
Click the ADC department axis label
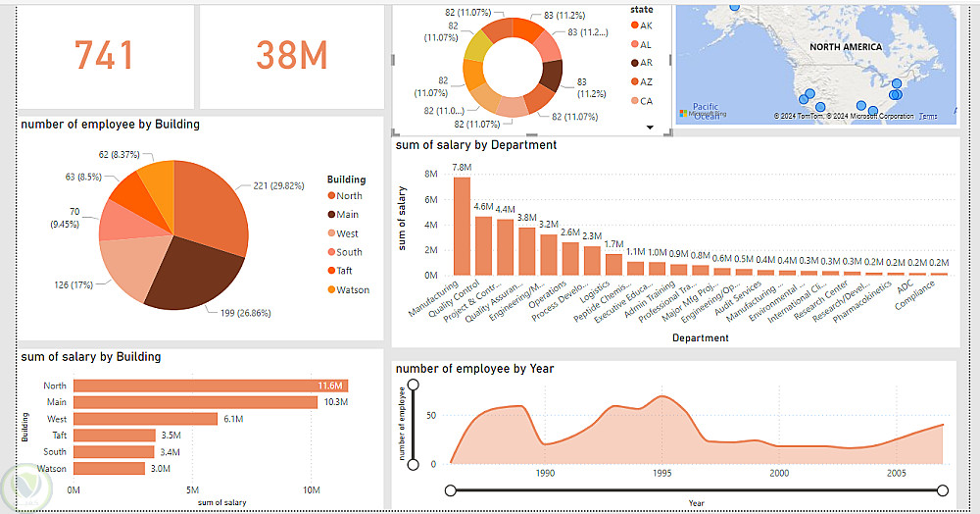(905, 287)
